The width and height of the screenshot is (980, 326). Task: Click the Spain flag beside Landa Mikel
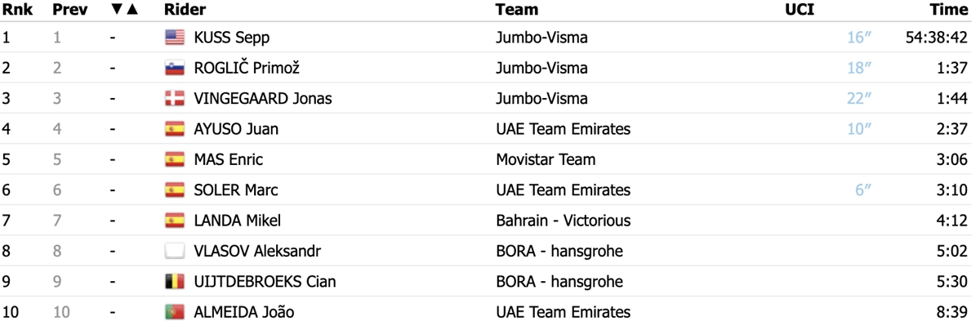pos(175,221)
